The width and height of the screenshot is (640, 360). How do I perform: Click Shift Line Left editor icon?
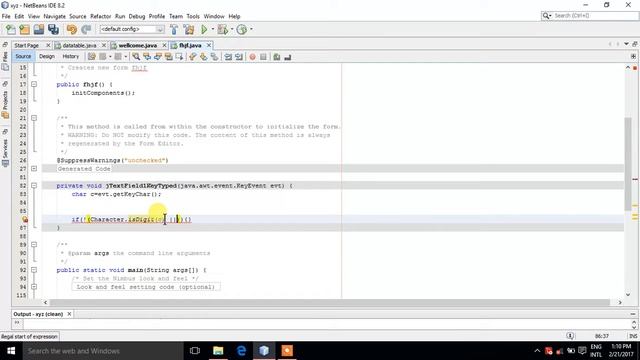click(228, 57)
